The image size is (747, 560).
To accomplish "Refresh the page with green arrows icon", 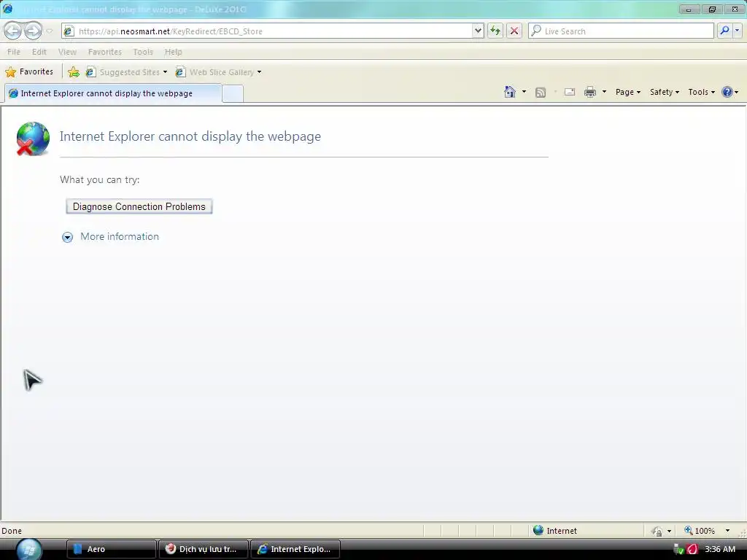I will (495, 31).
